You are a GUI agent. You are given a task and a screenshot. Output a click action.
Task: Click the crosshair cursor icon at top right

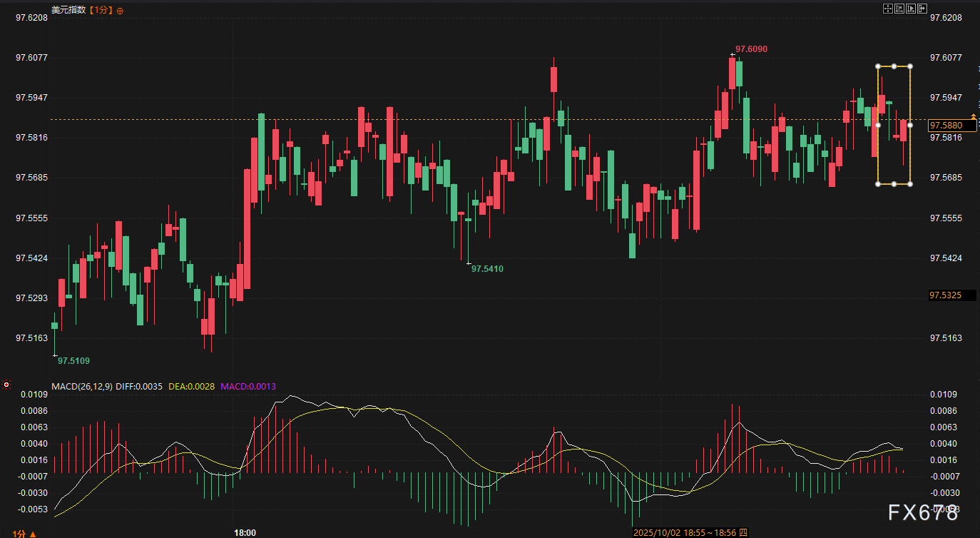coord(888,9)
